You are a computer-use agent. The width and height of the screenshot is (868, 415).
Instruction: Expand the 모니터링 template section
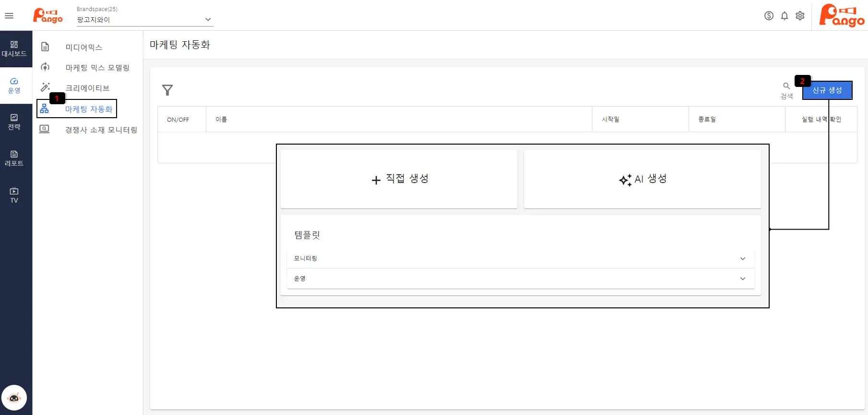click(x=520, y=258)
